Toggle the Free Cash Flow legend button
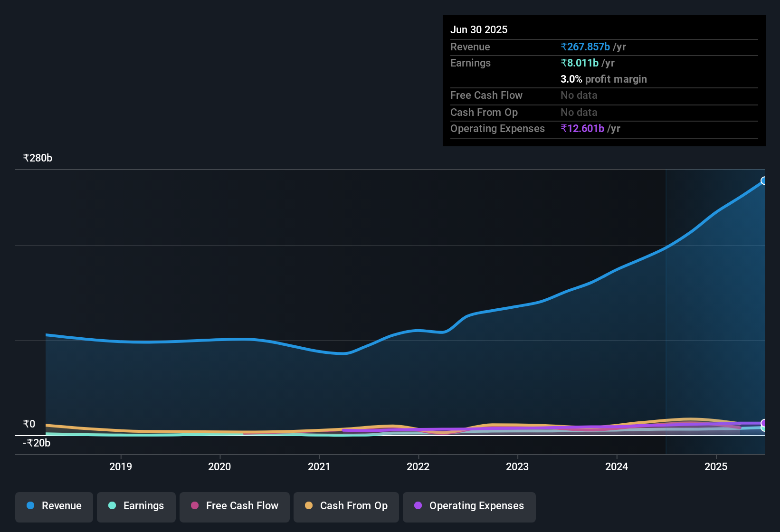The image size is (780, 532). (x=235, y=506)
